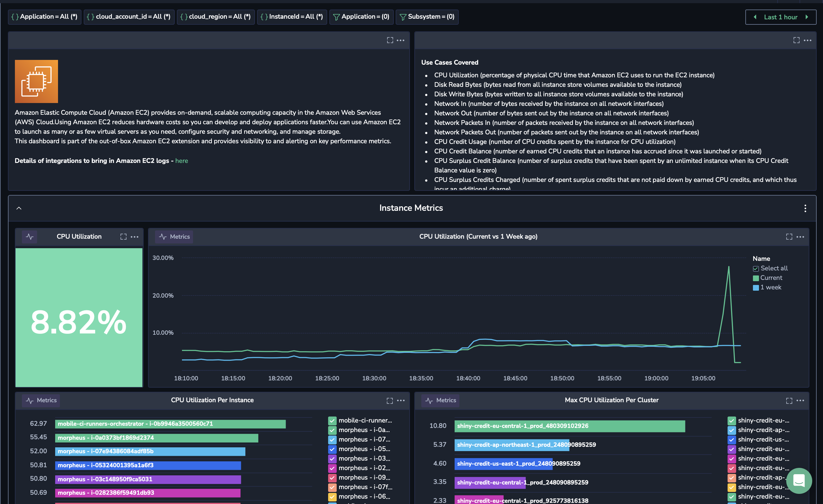The height and width of the screenshot is (504, 823).
Task: Click morpheus i-0a0373bf1869d2374 bar
Action: coord(157,438)
